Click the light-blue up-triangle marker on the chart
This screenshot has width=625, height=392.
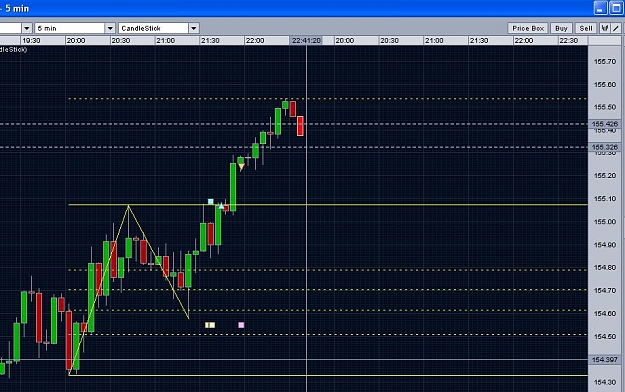pyautogui.click(x=221, y=206)
